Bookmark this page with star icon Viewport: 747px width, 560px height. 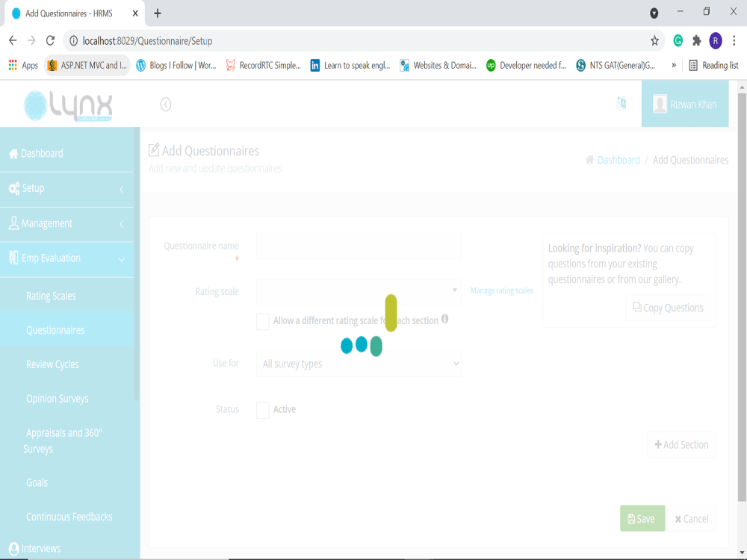654,41
